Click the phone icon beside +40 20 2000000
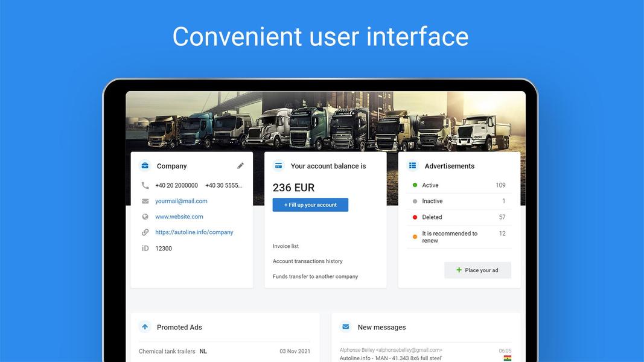Image resolution: width=644 pixels, height=362 pixels. pyautogui.click(x=145, y=185)
